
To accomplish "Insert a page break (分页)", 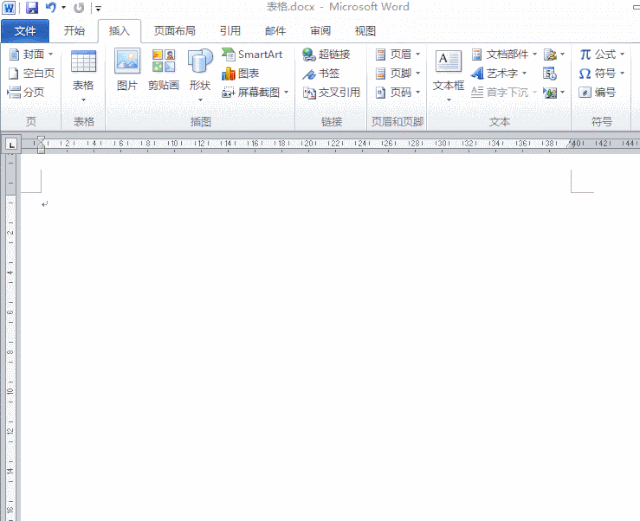I will point(26,92).
